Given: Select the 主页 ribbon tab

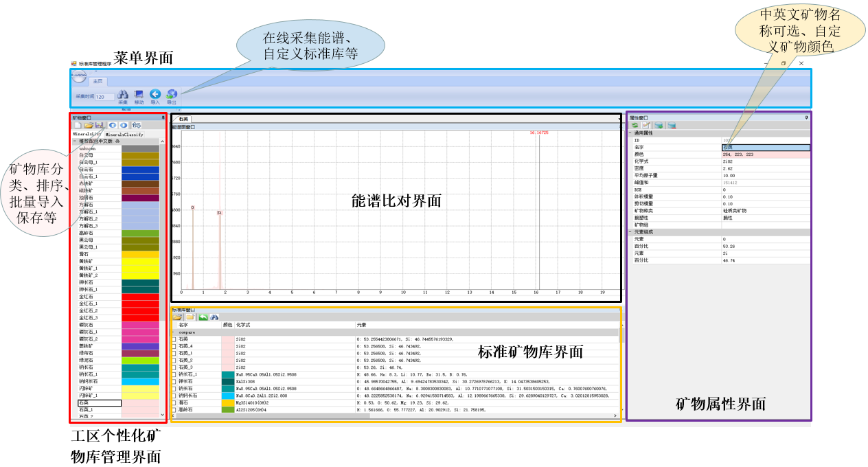Looking at the screenshot, I should point(98,81).
